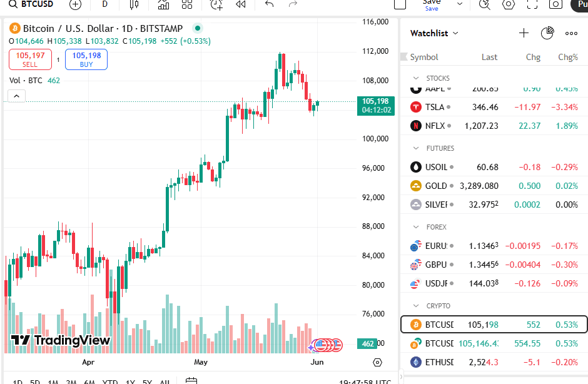
Task: Expand the Save layout dropdown arrow
Action: click(460, 6)
